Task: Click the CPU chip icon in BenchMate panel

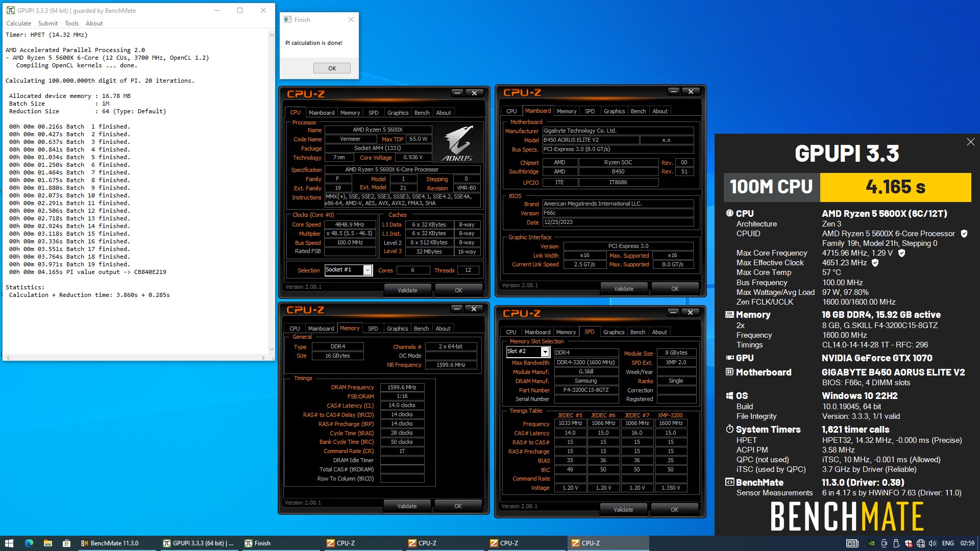Action: click(729, 213)
